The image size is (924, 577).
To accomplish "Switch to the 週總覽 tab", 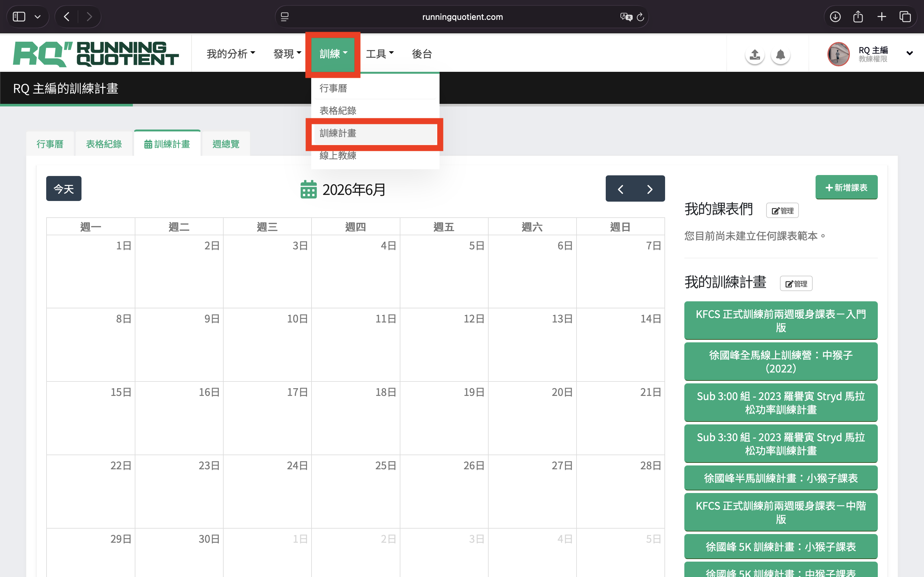I will [226, 144].
